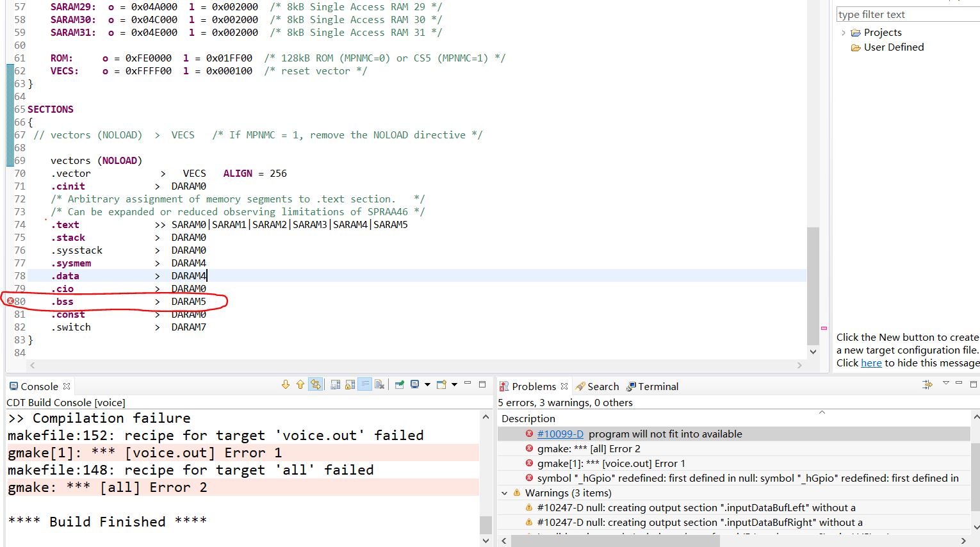Expand the Open Console dropdown arrow

click(454, 384)
